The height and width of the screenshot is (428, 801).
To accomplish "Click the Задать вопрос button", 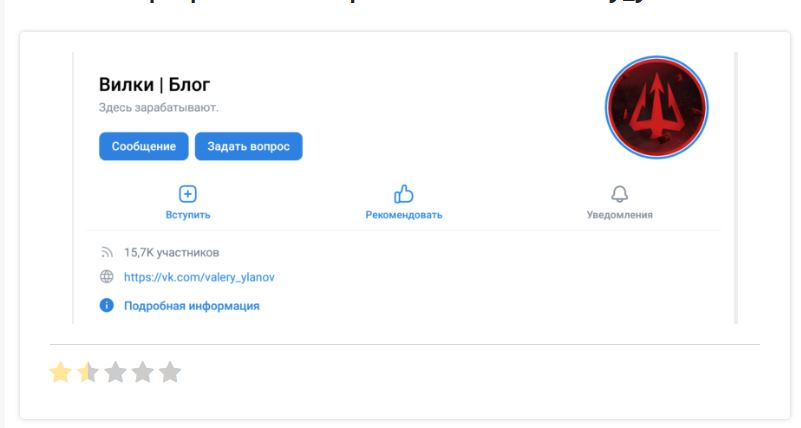I will pos(248,146).
